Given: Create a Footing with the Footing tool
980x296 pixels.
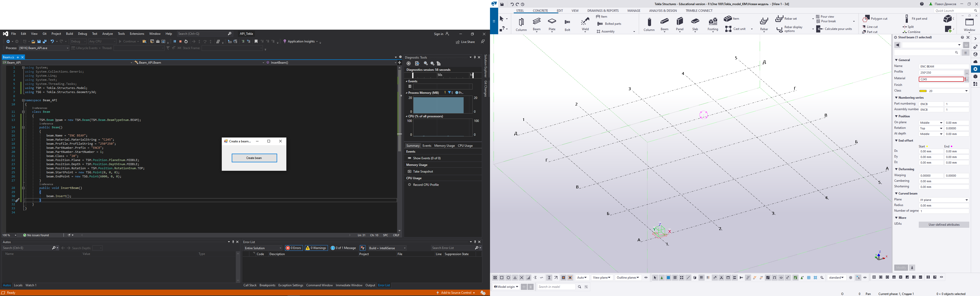Looking at the screenshot, I should click(713, 24).
